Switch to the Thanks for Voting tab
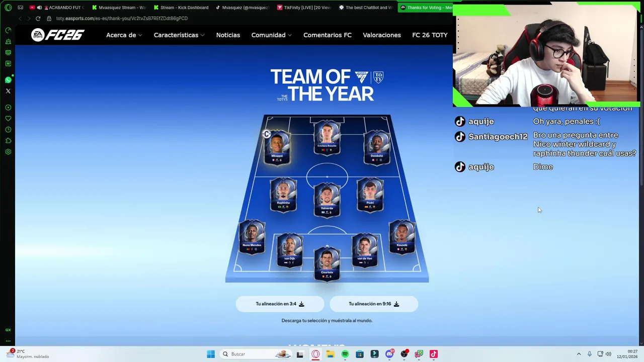 pyautogui.click(x=426, y=8)
